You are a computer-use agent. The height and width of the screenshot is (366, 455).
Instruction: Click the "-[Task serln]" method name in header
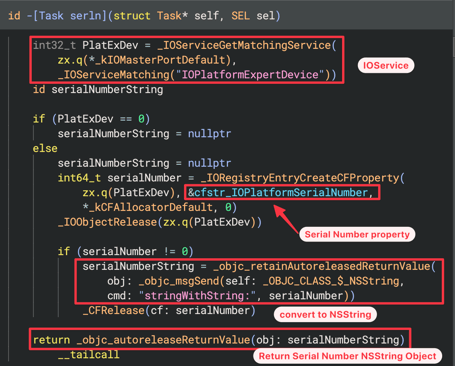67,16
